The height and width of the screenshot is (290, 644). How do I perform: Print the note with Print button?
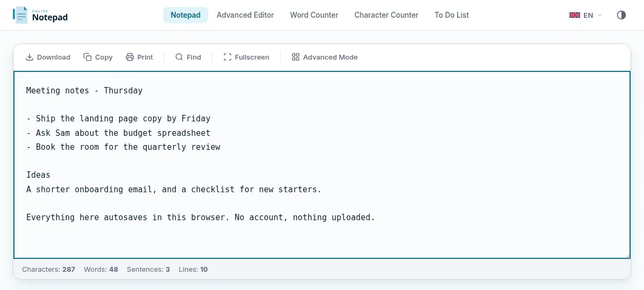pyautogui.click(x=139, y=57)
